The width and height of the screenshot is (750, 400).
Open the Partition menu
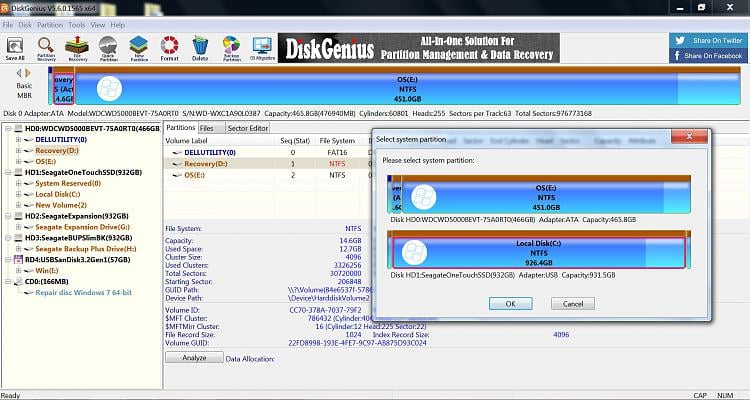(50, 25)
